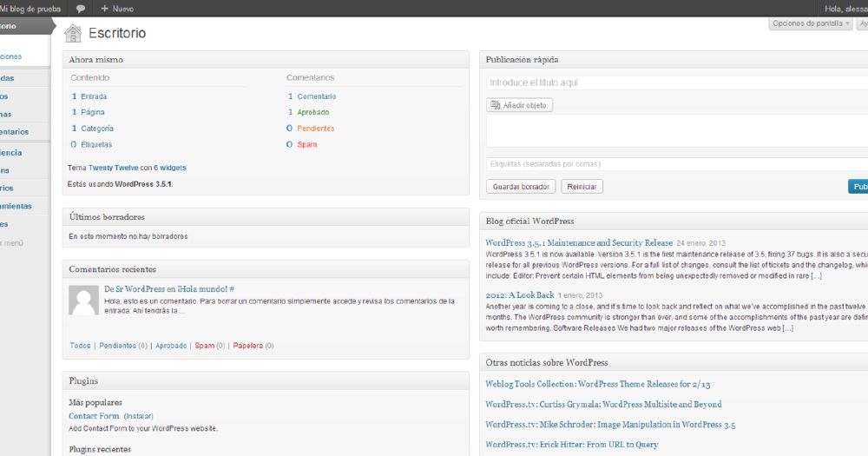The width and height of the screenshot is (868, 456).
Task: Click the 'En este momento no hay borradores' text
Action: point(128,236)
